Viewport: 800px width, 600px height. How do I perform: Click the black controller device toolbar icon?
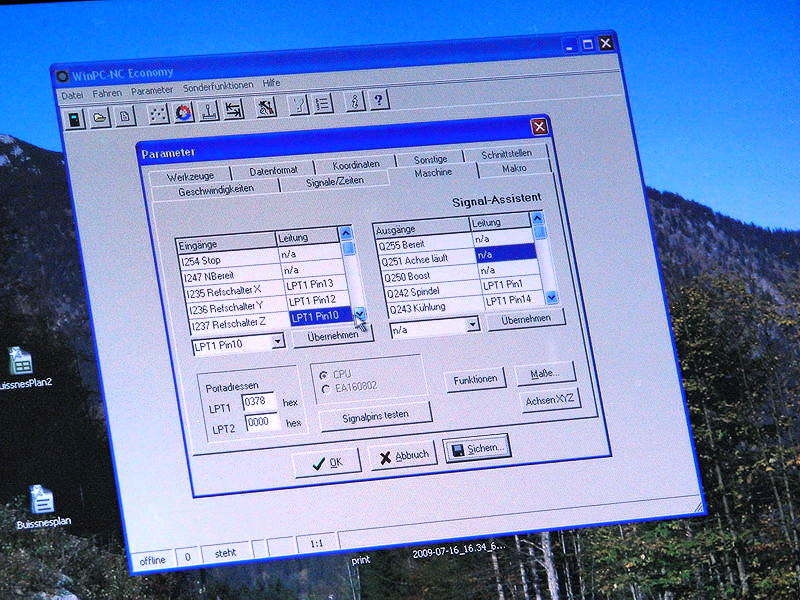click(75, 119)
